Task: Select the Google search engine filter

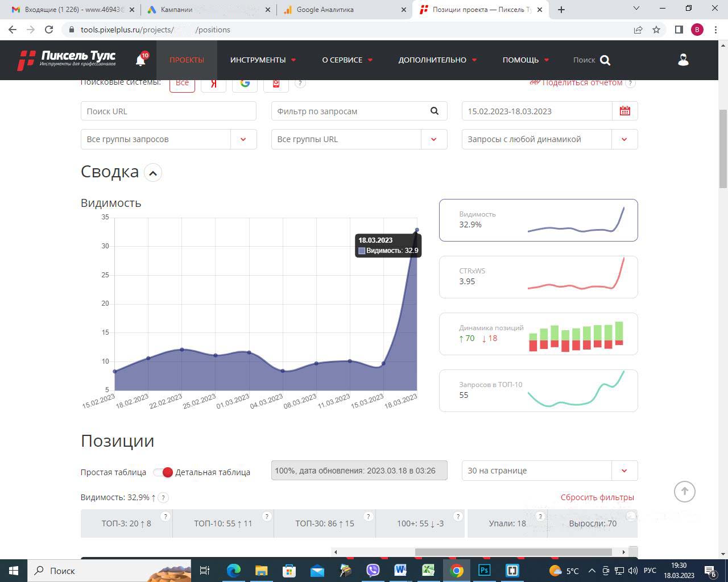Action: 245,84
